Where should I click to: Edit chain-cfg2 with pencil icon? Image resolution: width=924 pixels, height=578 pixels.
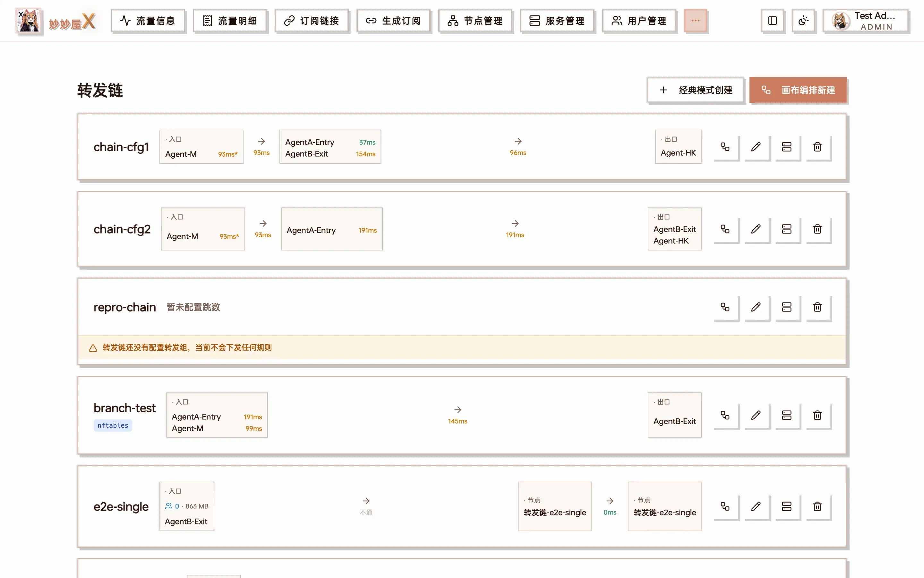tap(756, 229)
